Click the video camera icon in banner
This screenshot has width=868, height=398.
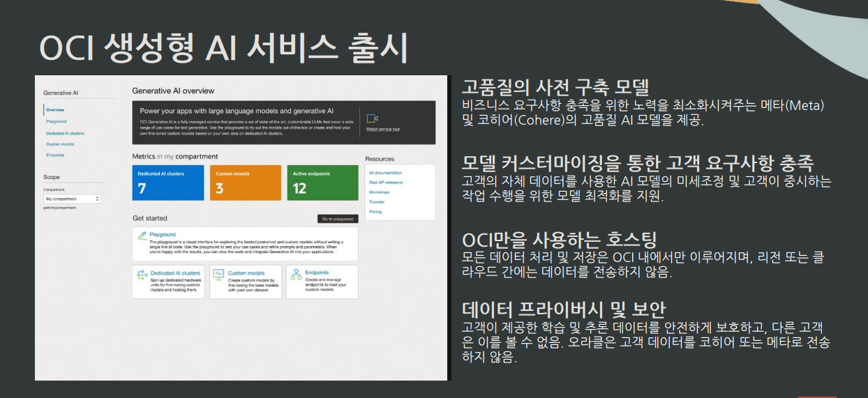tap(373, 118)
